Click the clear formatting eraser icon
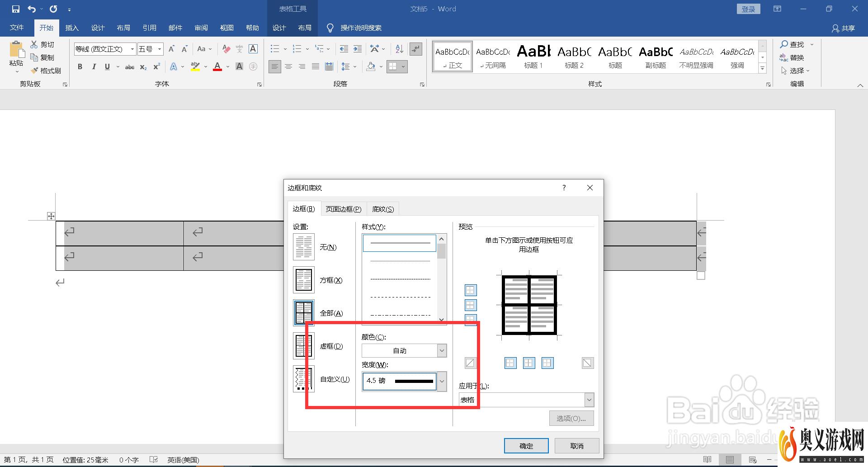Screen dimensions: 868x467 coord(226,49)
